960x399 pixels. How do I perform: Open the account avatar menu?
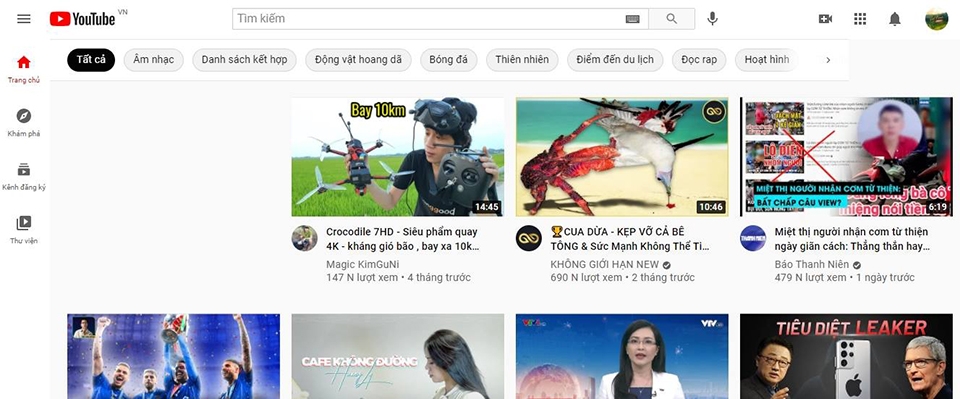936,19
